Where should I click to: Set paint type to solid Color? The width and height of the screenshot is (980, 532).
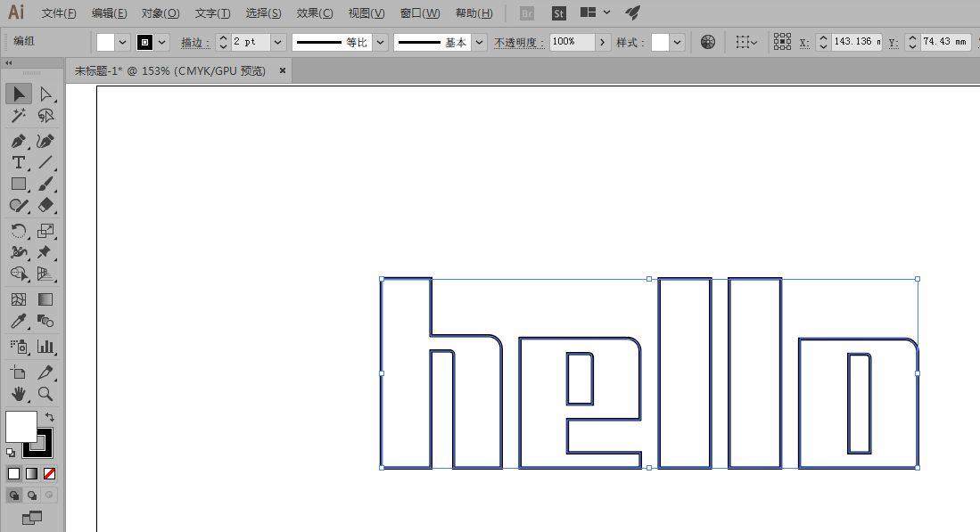pos(13,474)
